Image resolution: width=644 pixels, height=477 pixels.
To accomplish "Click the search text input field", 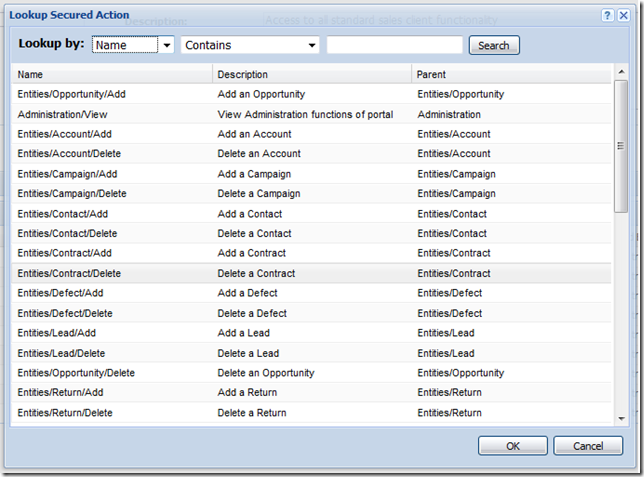I will click(394, 45).
